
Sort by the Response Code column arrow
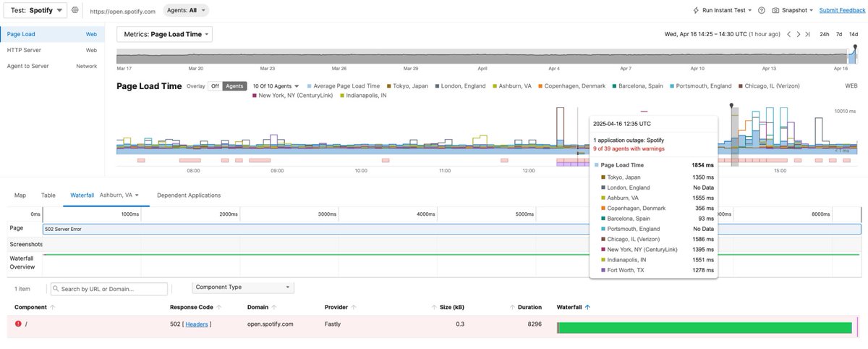(218, 307)
